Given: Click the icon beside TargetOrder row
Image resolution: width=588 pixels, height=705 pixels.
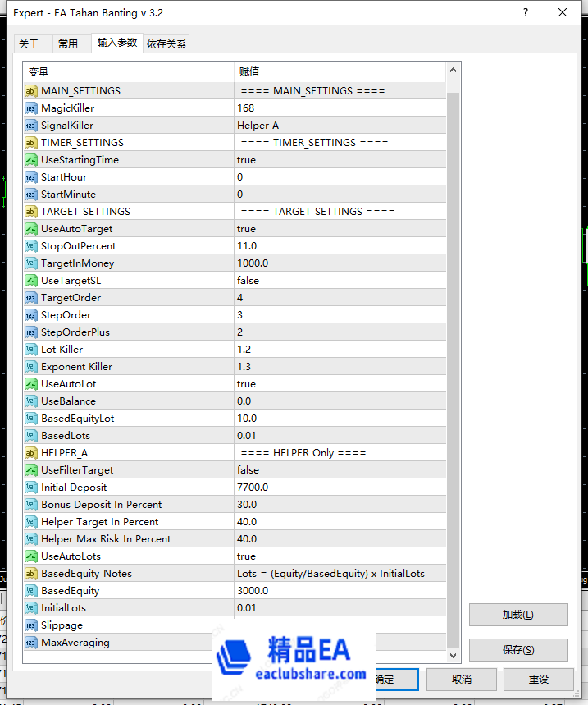Looking at the screenshot, I should pos(30,298).
